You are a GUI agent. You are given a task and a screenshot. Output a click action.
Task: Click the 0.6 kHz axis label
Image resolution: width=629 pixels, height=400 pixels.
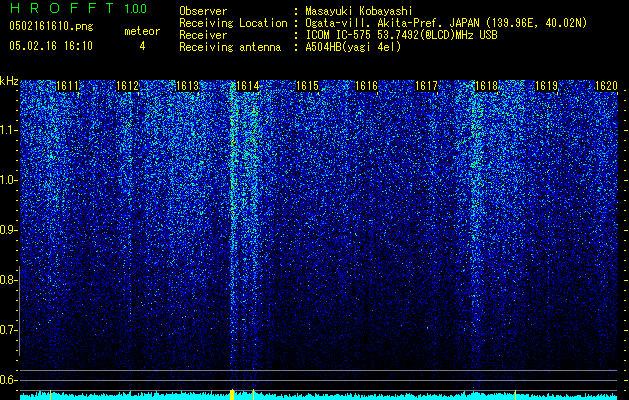[x=8, y=380]
